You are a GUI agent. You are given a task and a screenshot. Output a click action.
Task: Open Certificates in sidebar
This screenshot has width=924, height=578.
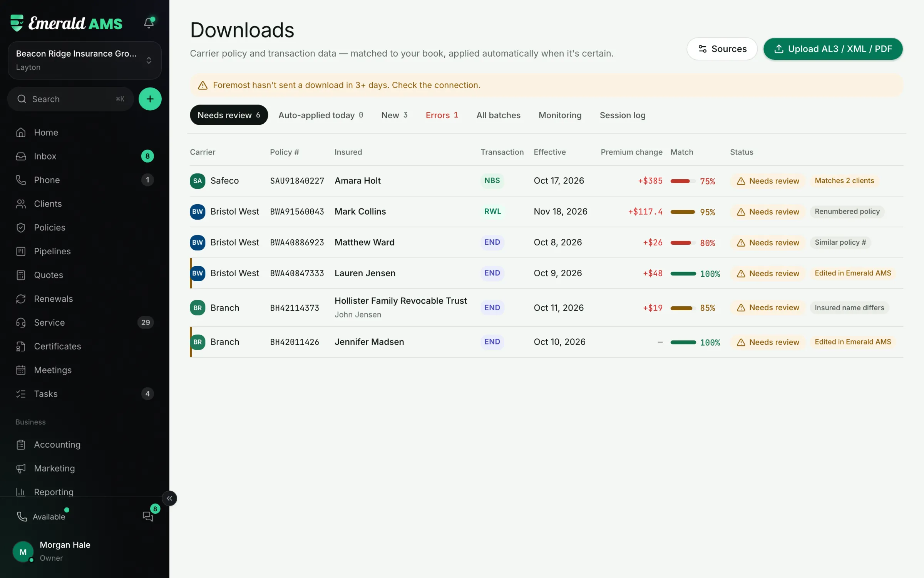(x=85, y=346)
